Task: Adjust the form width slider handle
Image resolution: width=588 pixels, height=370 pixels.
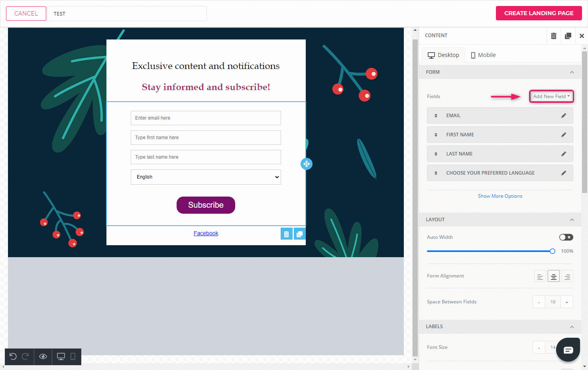Action: point(553,251)
